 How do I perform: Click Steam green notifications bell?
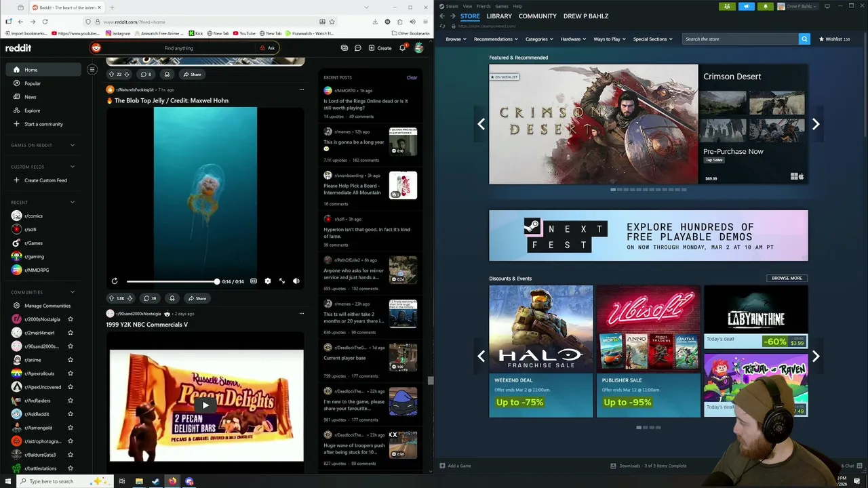(x=766, y=6)
